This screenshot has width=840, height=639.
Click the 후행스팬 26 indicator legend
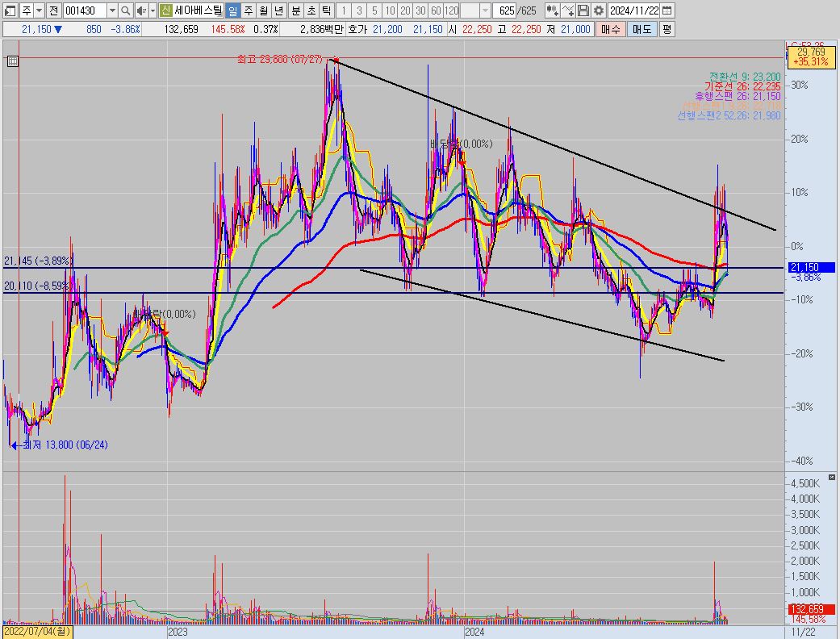[x=738, y=96]
